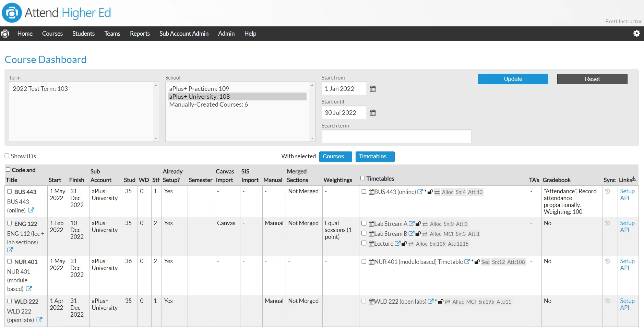Click swap arrows icon for WLD 222 timetable
The width and height of the screenshot is (644, 330).
pyautogui.click(x=448, y=302)
